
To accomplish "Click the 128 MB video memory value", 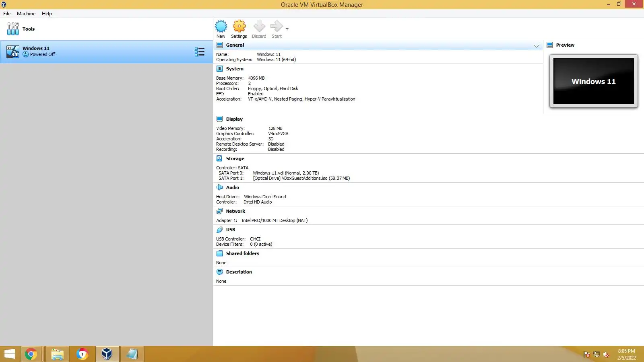I will coord(275,128).
